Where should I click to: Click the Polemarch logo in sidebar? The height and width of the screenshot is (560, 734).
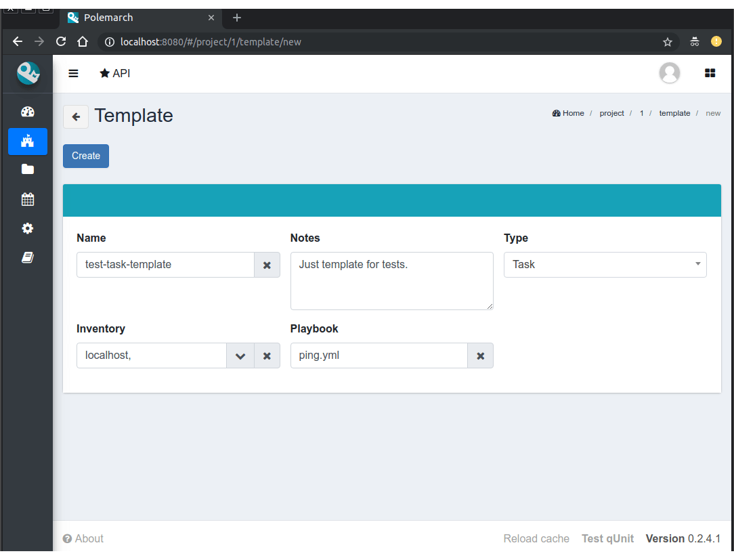tap(28, 73)
